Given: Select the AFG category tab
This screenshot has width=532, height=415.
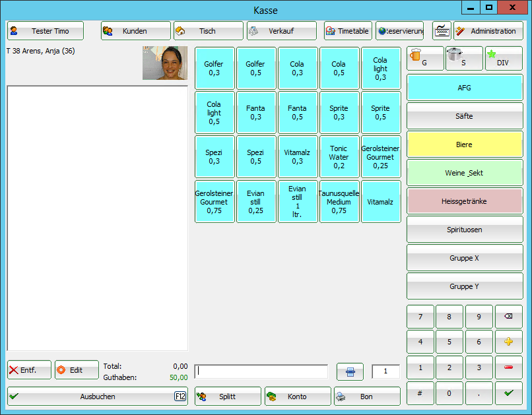Looking at the screenshot, I should 465,88.
